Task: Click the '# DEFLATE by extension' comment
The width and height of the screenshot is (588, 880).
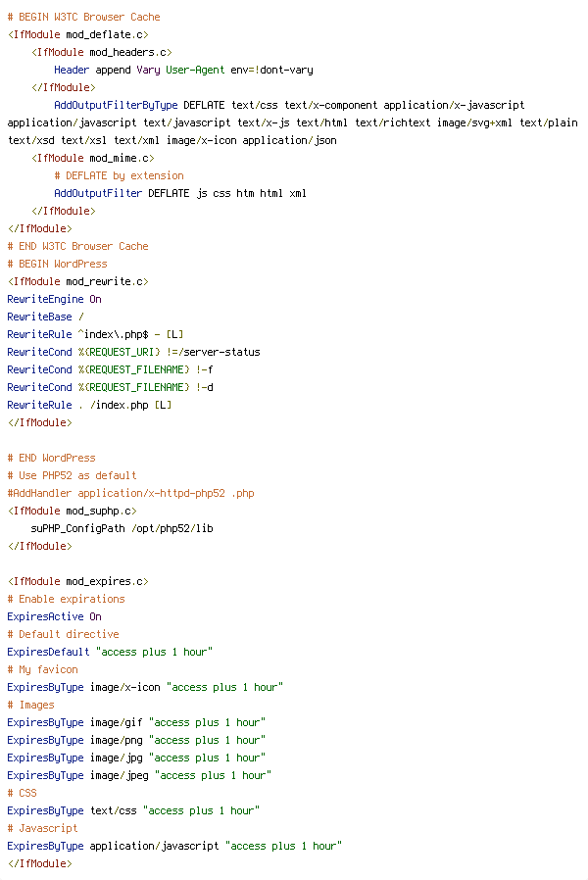Action: 119,175
